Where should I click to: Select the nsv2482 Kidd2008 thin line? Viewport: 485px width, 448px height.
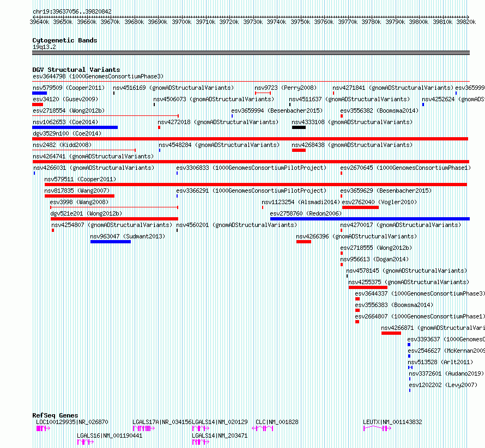coord(84,150)
